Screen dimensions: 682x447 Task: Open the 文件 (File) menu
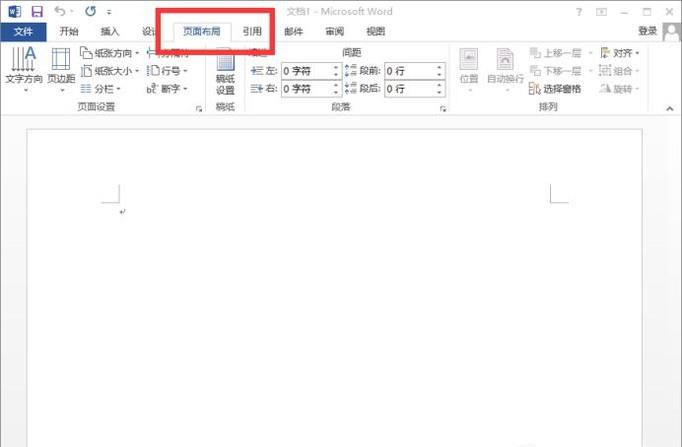[x=23, y=31]
